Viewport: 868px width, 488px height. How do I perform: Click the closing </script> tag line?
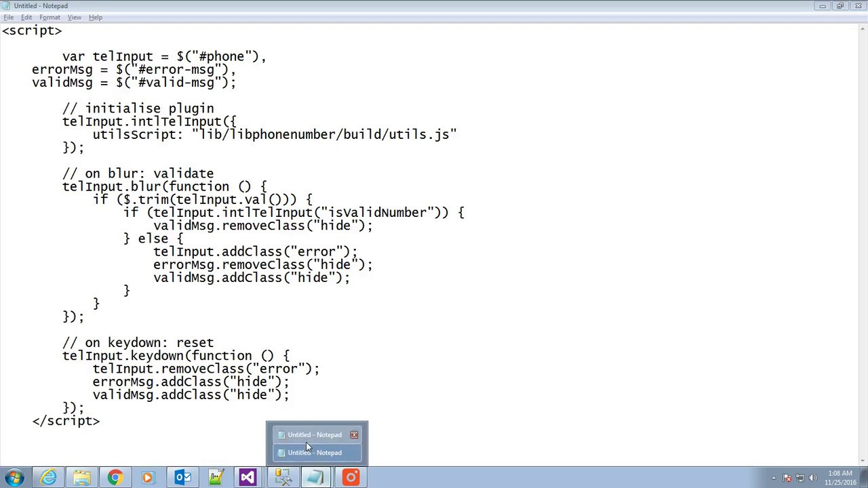(x=66, y=421)
